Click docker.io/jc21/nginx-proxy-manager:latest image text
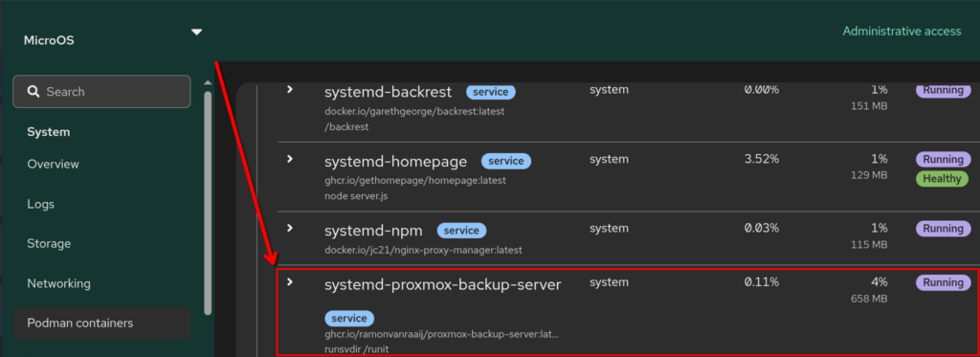 423,250
